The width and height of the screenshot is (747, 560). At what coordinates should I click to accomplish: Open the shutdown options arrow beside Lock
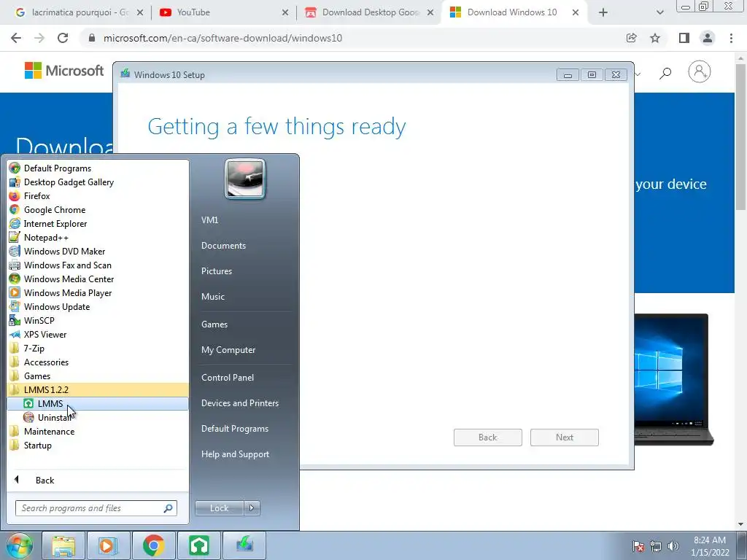point(252,508)
